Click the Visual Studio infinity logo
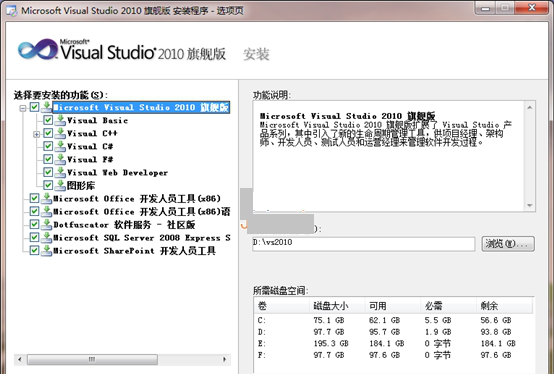Screen dimensions: 554x388 coord(38,49)
